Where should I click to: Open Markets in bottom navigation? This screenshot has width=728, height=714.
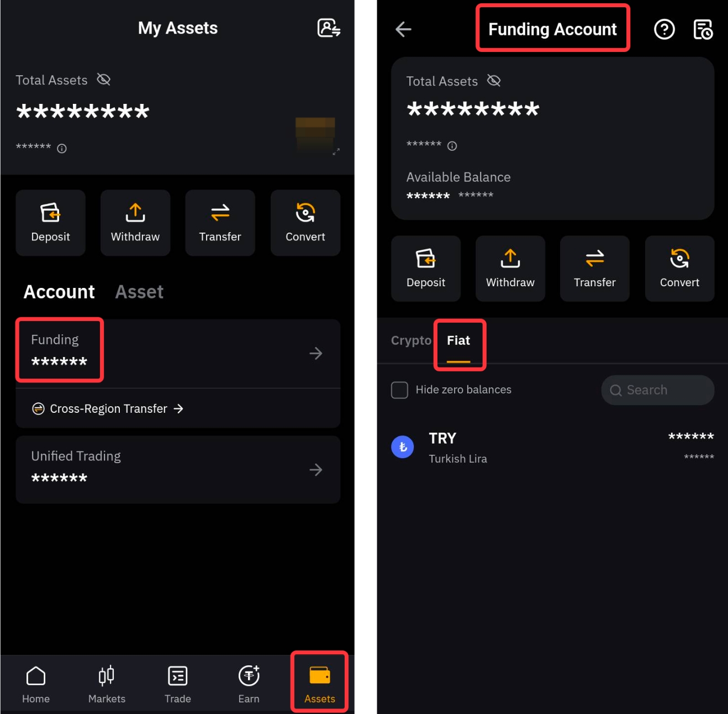(x=107, y=684)
